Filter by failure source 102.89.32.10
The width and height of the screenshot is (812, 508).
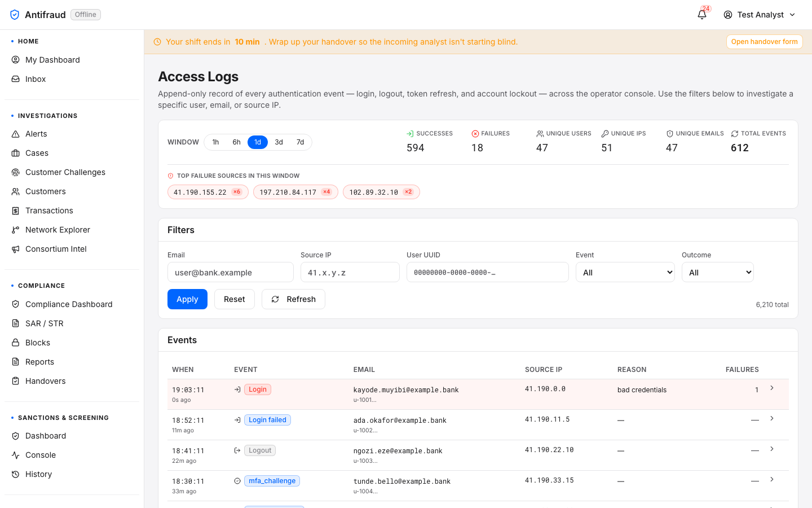381,192
